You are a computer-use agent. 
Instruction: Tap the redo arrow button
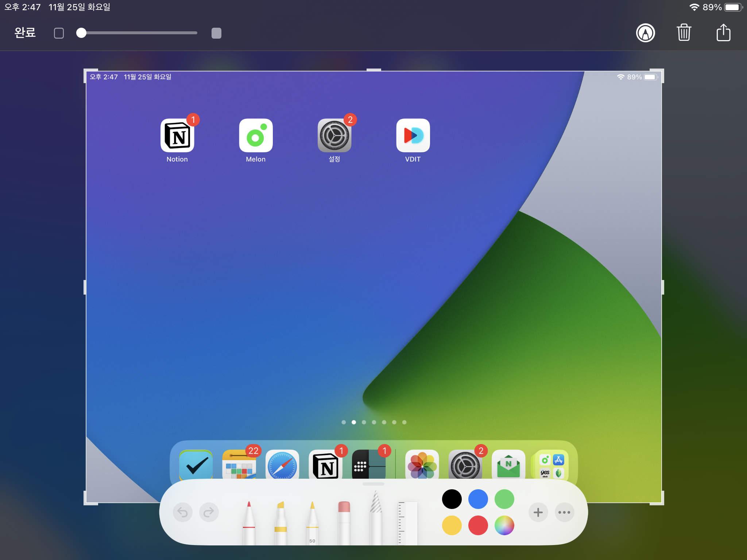coord(209,512)
